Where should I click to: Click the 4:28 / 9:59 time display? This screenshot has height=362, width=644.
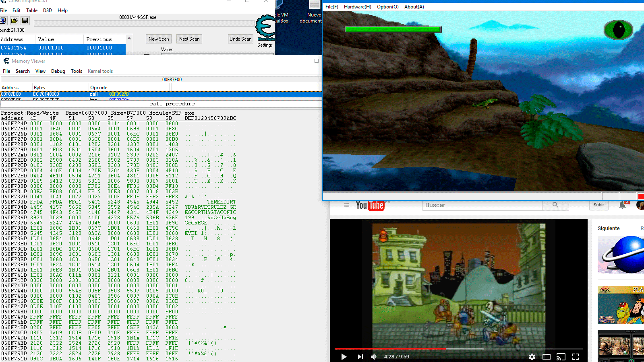(396, 357)
